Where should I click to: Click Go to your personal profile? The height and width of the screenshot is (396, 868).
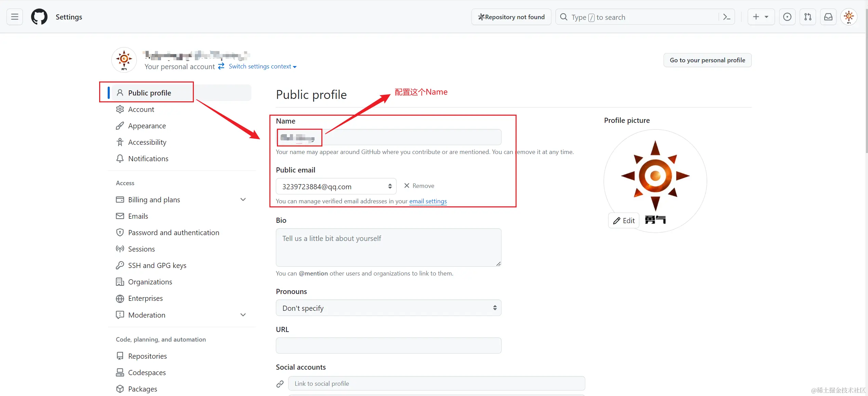pos(707,60)
